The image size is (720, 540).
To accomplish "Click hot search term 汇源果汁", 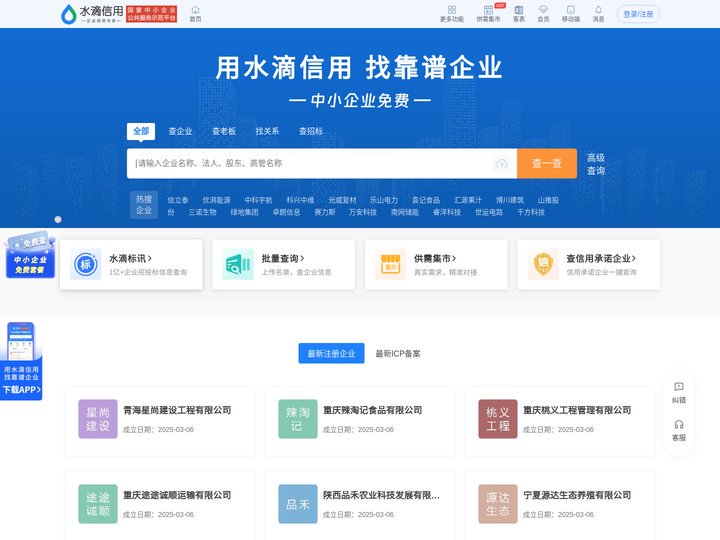I will (x=468, y=200).
